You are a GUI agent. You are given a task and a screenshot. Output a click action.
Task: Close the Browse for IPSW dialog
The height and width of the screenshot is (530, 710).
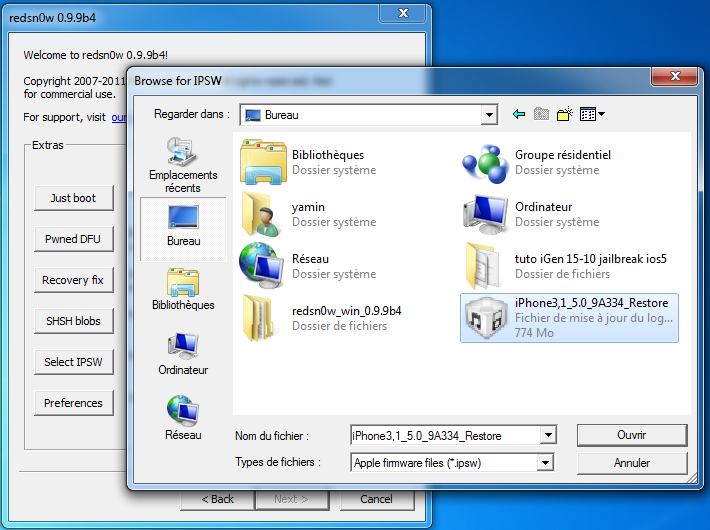click(x=674, y=76)
